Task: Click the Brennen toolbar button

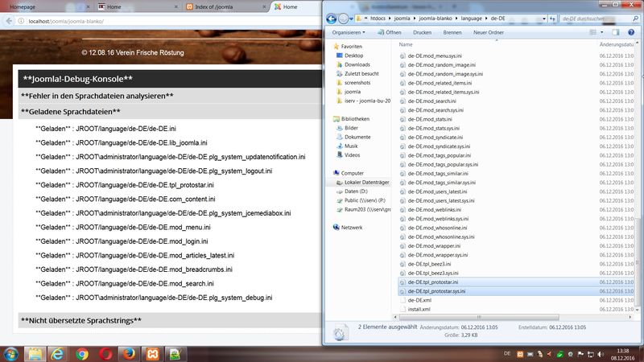Action: click(452, 32)
